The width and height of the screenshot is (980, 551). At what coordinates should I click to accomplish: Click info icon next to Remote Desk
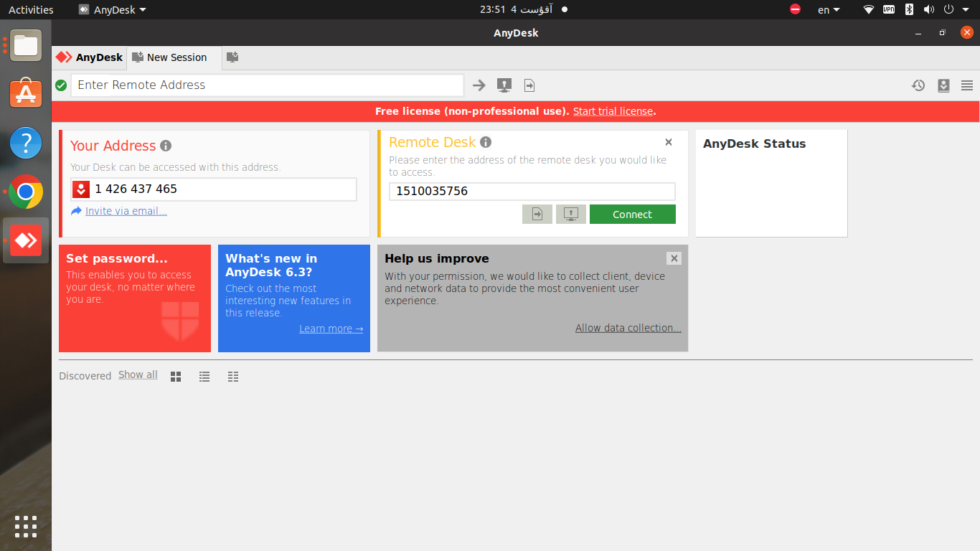(x=486, y=142)
